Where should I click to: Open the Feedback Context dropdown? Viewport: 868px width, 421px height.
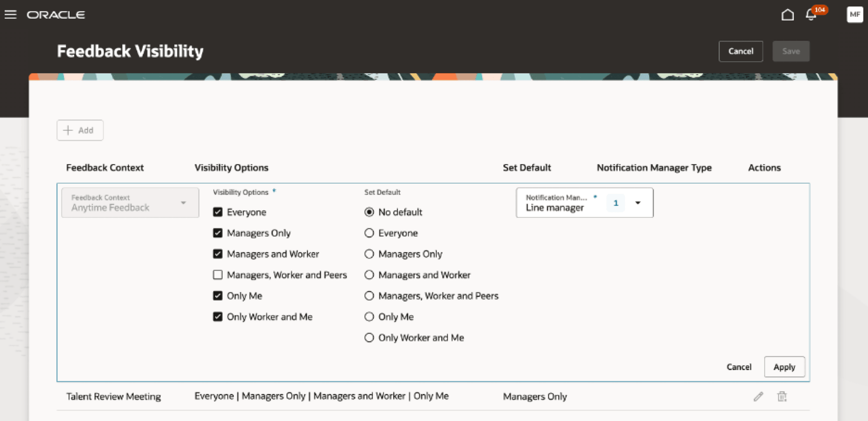(184, 202)
